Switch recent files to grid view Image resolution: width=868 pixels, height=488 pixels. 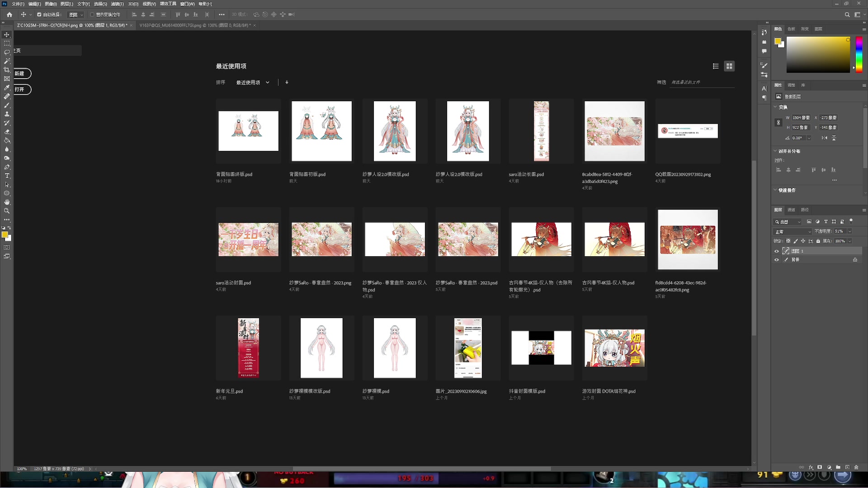729,66
